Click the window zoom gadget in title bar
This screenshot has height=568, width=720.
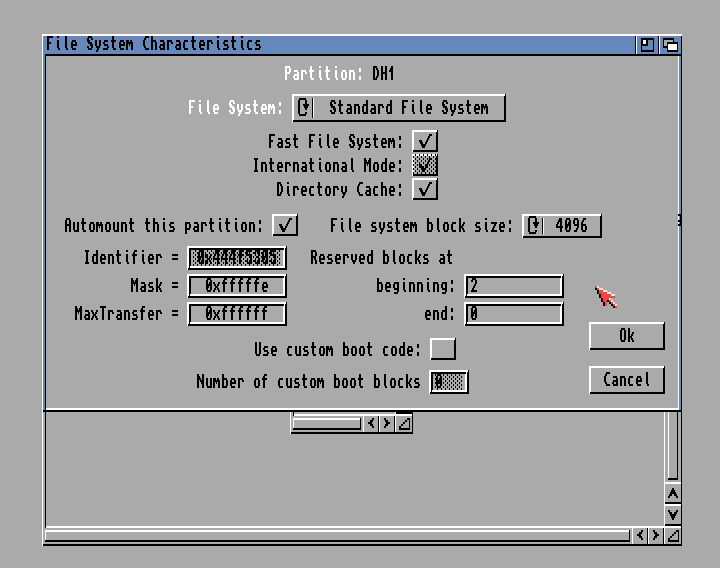click(648, 44)
